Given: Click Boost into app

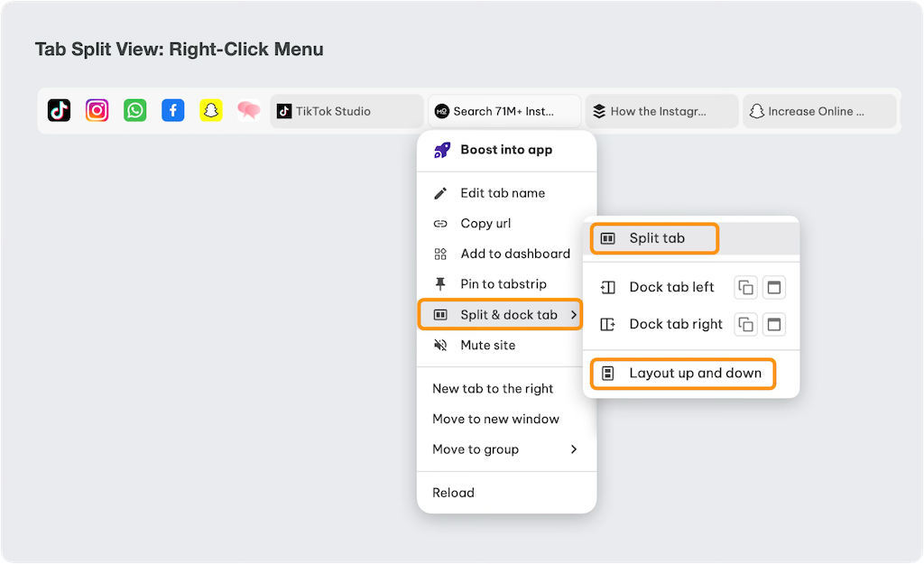Looking at the screenshot, I should coord(505,150).
